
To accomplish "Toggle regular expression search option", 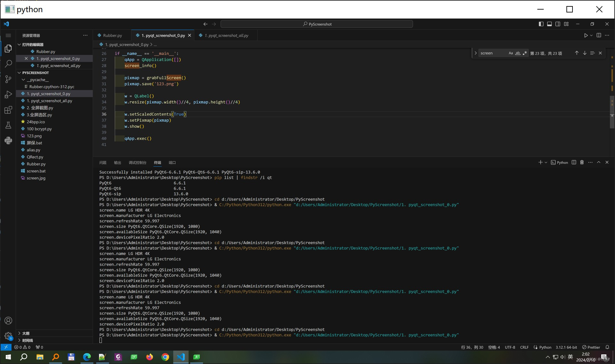I will click(x=525, y=53).
